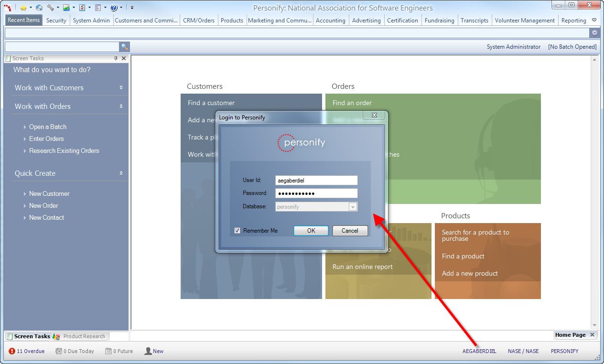604x364 pixels.
Task: Open the Help icon dropdown arrow
Action: [121, 8]
